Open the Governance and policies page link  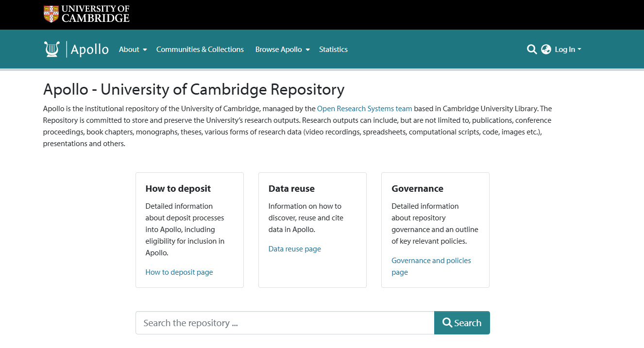431,266
